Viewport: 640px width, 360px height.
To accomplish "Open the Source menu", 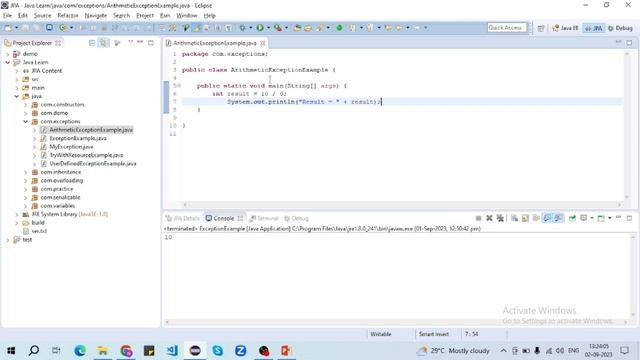I will [x=42, y=16].
